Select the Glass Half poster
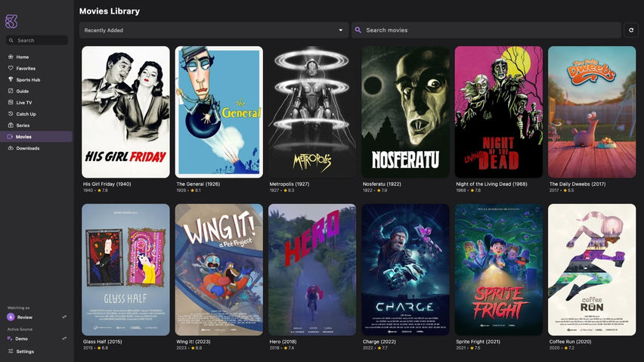644x362 pixels. coord(125,270)
